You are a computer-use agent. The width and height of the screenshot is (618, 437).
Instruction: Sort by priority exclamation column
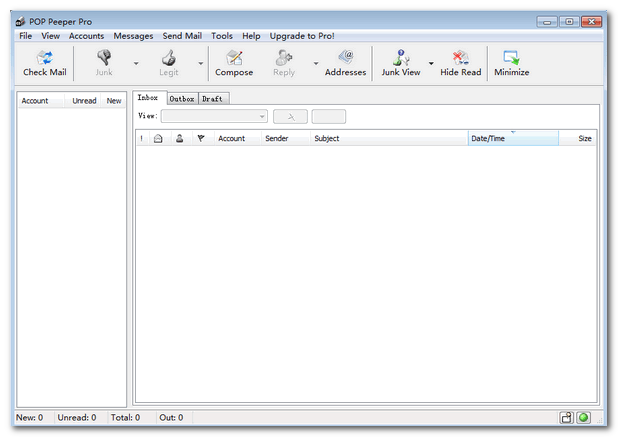[x=141, y=138]
